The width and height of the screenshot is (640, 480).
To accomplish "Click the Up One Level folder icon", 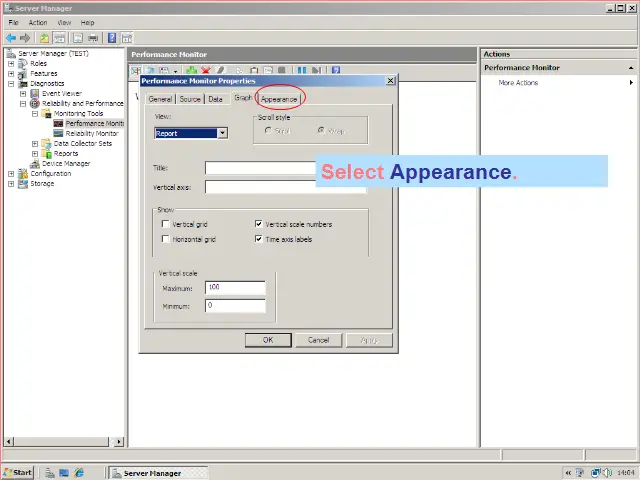I will point(44,38).
